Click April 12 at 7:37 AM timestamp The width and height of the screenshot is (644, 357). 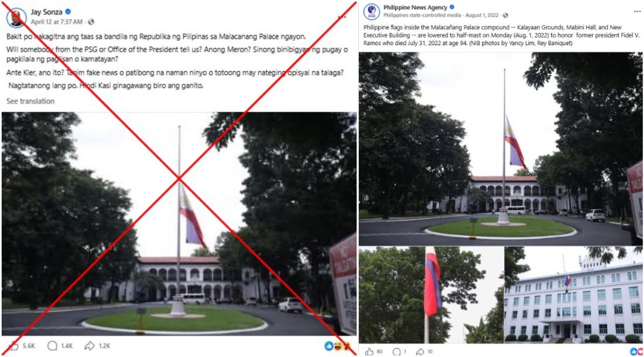point(57,21)
